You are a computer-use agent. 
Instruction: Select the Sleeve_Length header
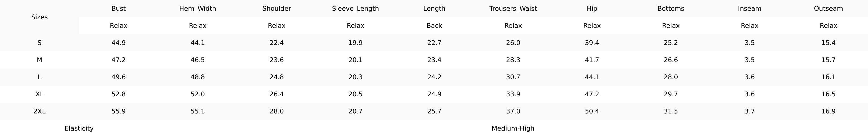point(355,9)
